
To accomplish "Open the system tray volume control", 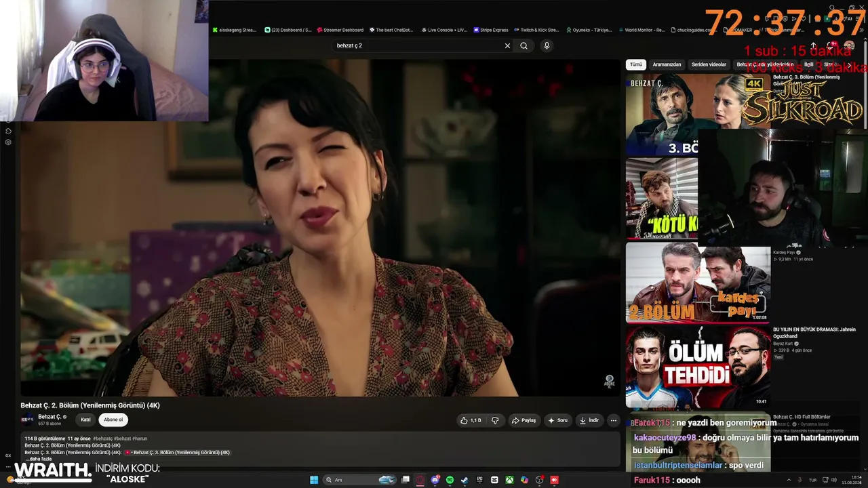I will click(x=833, y=480).
